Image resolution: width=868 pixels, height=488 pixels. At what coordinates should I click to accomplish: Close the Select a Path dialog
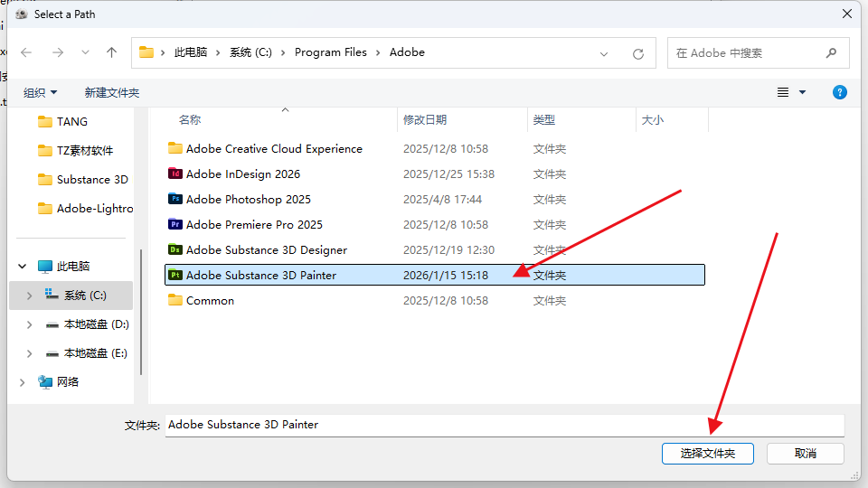847,14
